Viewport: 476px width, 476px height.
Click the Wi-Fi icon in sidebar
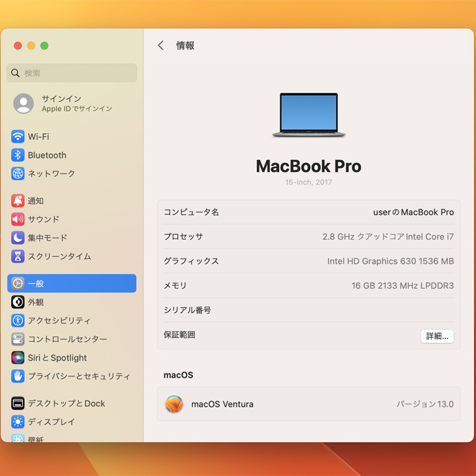click(18, 136)
